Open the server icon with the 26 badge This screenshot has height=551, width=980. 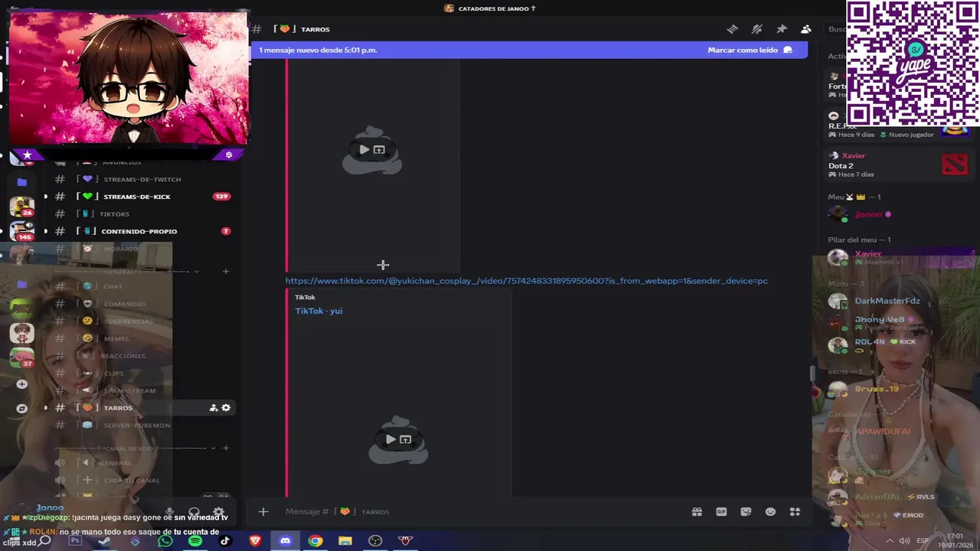pyautogui.click(x=21, y=207)
